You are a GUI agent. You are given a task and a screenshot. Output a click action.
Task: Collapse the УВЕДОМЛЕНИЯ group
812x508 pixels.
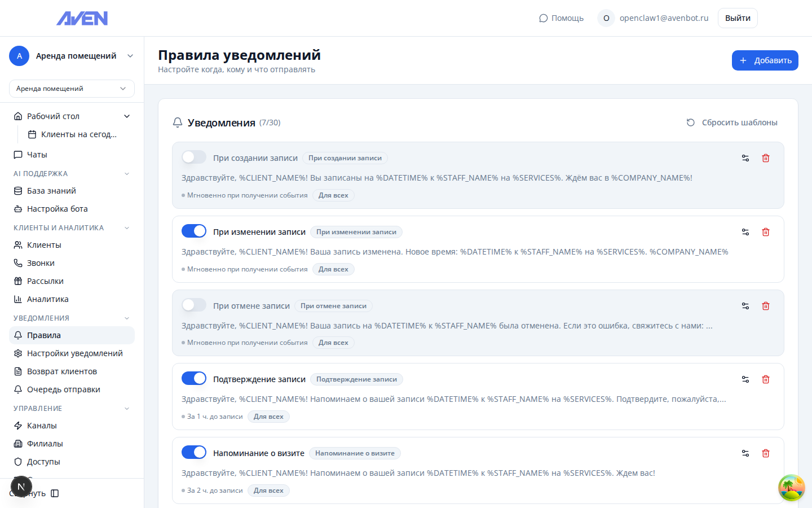tap(126, 318)
